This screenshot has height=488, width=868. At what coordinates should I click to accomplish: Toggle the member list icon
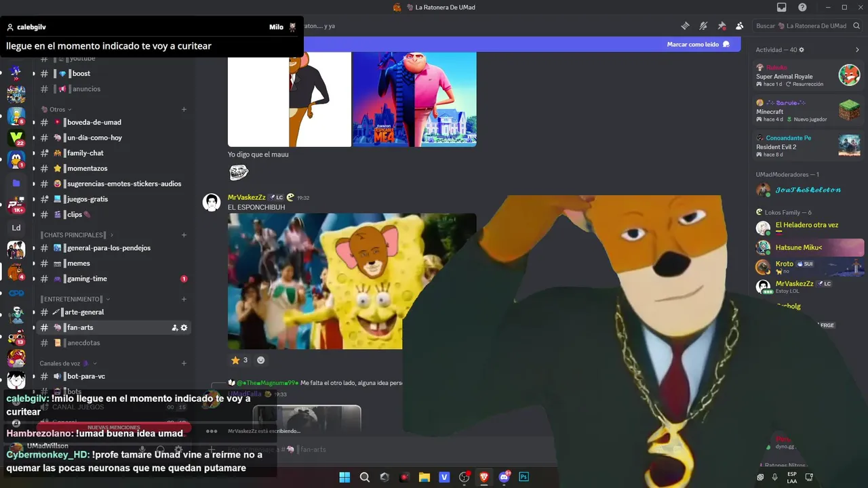click(739, 26)
